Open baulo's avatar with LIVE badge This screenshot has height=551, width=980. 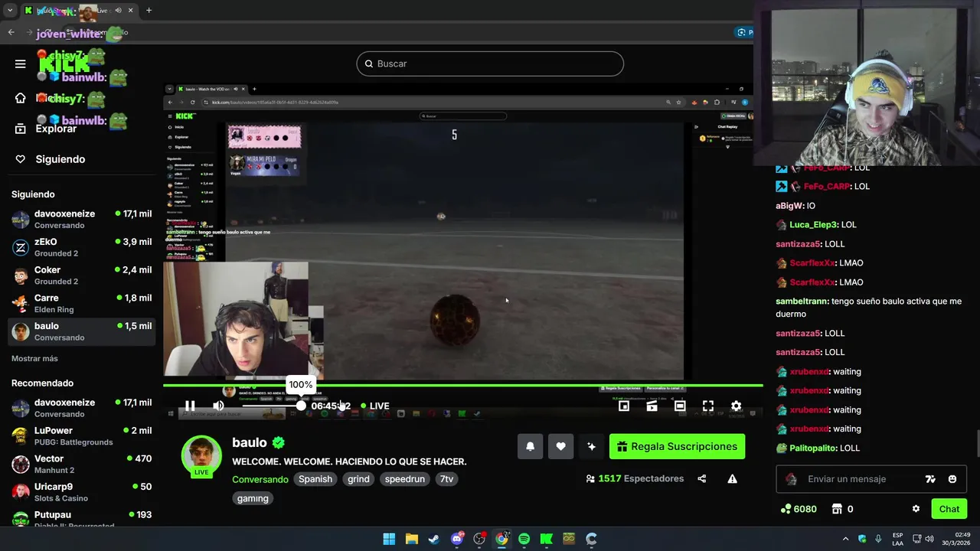pos(201,456)
